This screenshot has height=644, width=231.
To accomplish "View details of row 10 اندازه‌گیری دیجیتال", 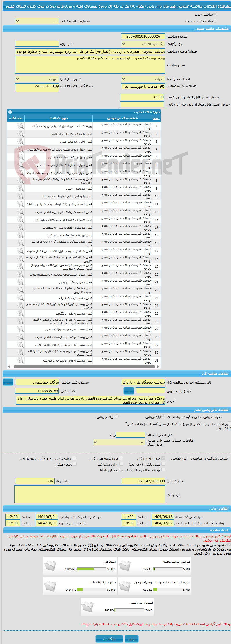I will pos(20,196).
